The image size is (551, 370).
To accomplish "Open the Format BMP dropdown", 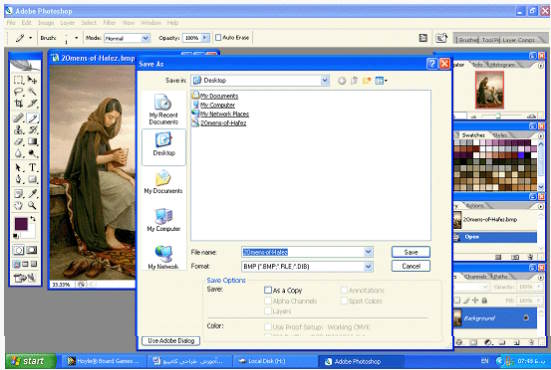I will pos(368,266).
